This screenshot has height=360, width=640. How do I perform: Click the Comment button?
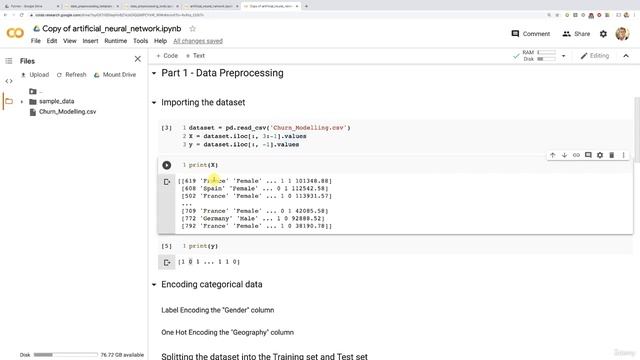pyautogui.click(x=531, y=34)
